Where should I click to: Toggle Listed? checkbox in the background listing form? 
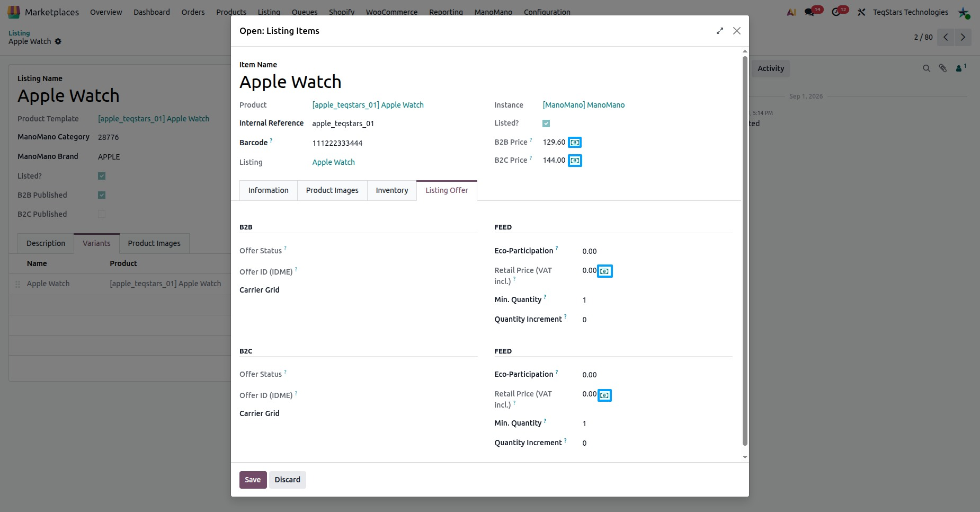coord(102,176)
